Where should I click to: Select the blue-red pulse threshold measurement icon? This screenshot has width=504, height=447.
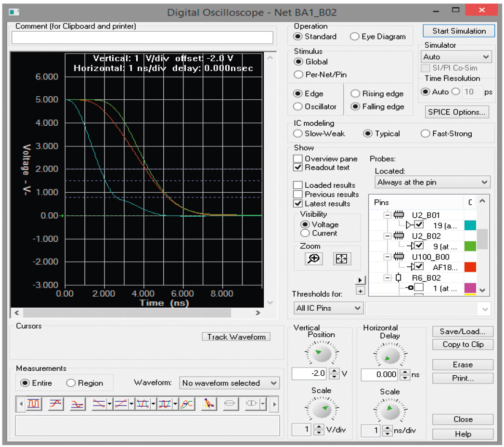tap(165, 404)
